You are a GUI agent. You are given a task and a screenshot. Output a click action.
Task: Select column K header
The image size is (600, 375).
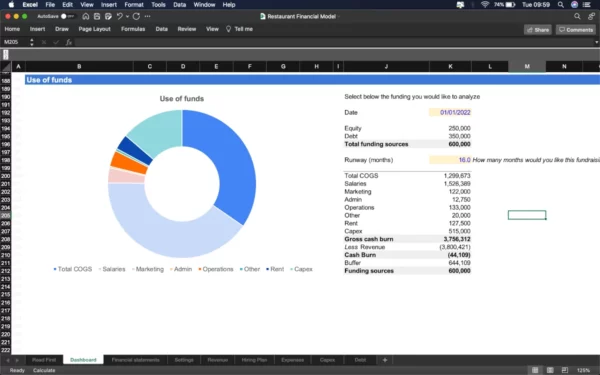pos(450,67)
